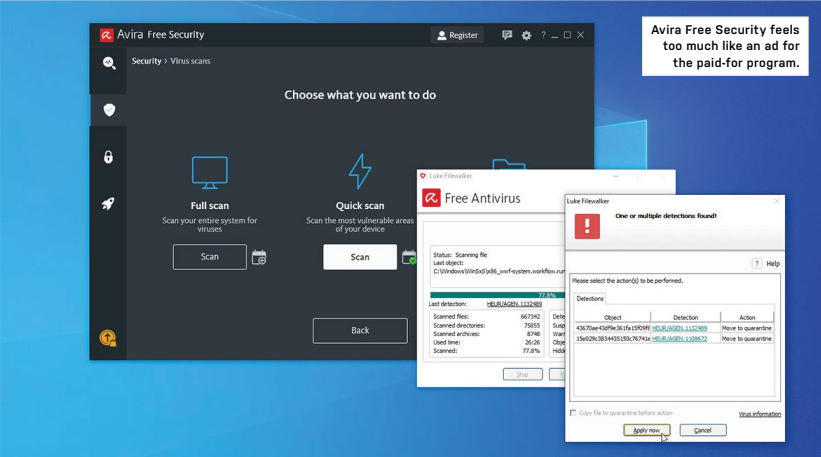The height and width of the screenshot is (457, 821).
Task: Stop the running scan in the Free Antivirus window
Action: [x=523, y=374]
